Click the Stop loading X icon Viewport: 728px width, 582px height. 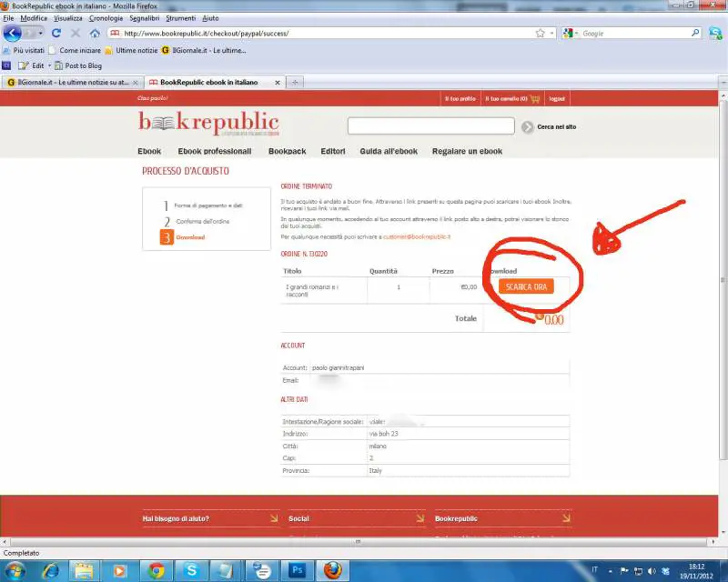coord(76,34)
